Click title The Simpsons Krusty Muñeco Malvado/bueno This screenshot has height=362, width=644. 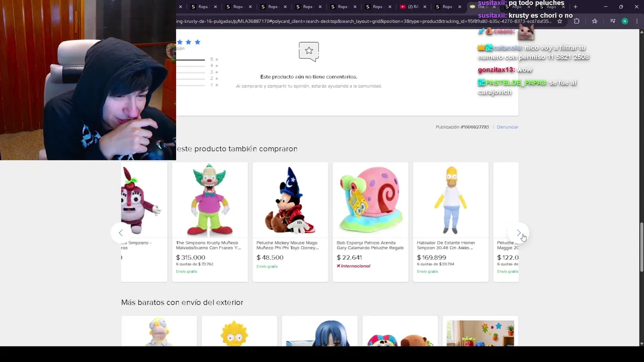click(208, 245)
